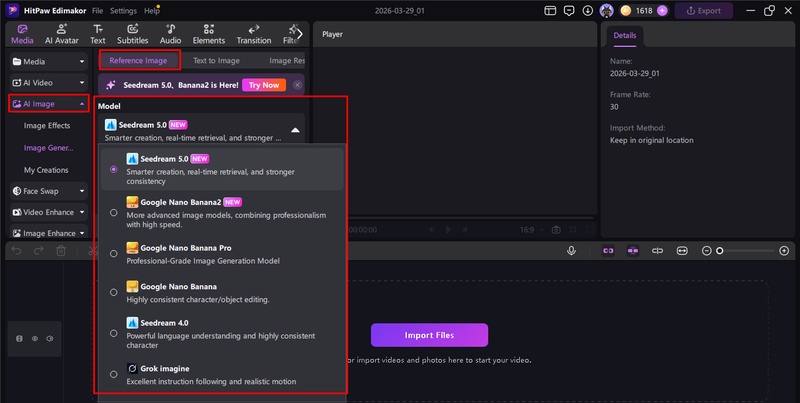Viewport: 800px width, 403px height.
Task: Adjust the timeline zoom slider
Action: tap(719, 251)
